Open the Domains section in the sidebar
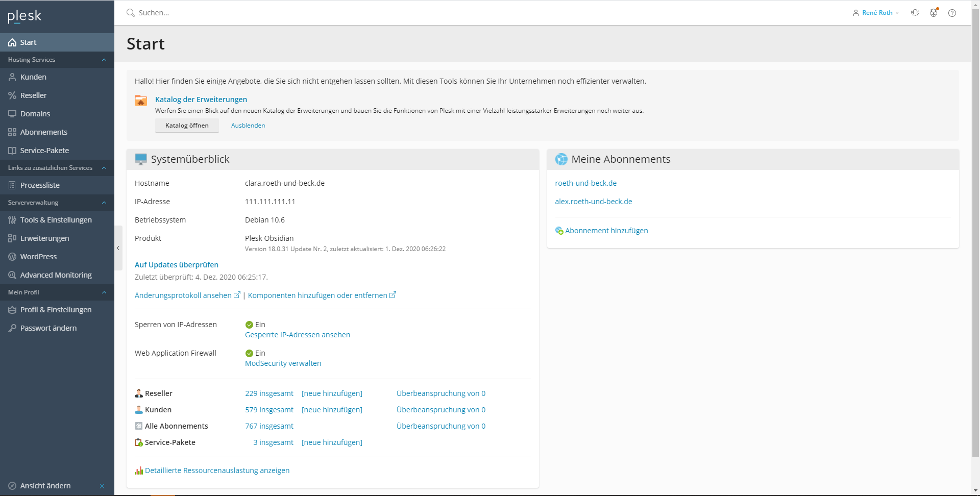The width and height of the screenshot is (980, 496). (35, 113)
